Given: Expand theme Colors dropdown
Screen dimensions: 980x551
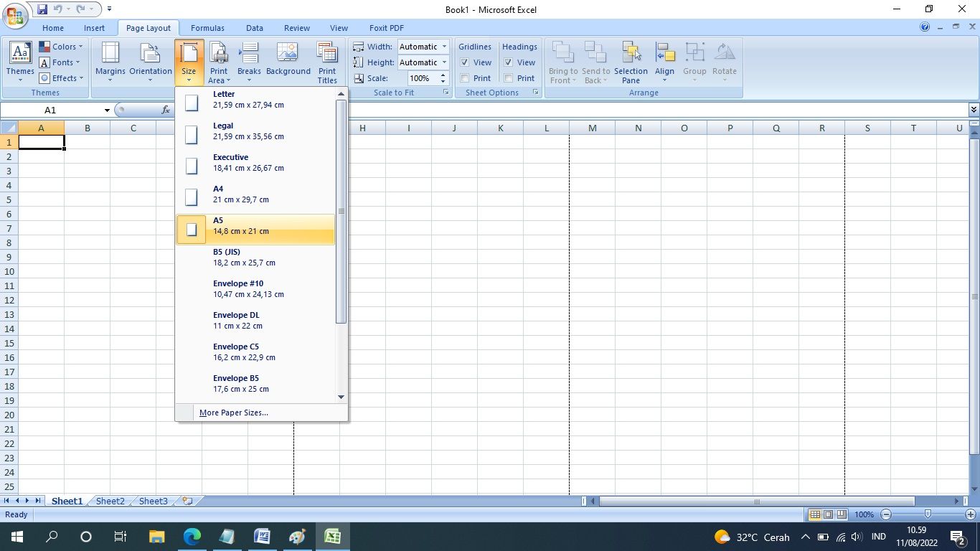Looking at the screenshot, I should [x=61, y=47].
